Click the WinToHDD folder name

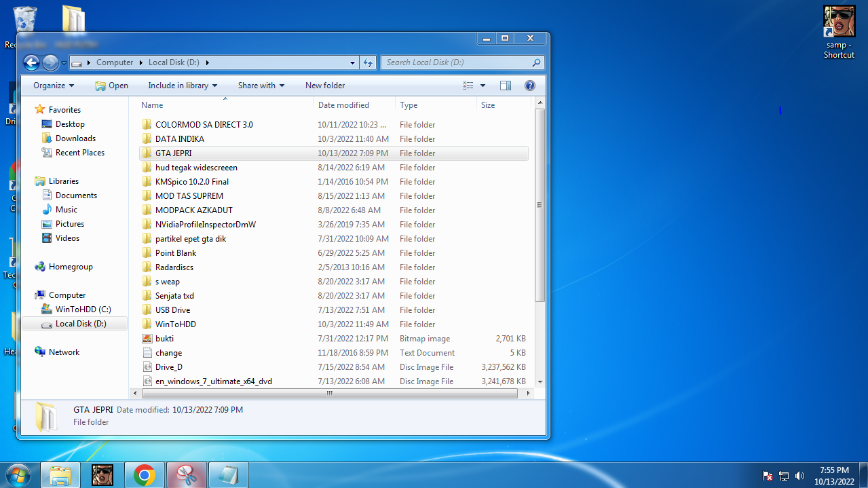click(x=175, y=324)
